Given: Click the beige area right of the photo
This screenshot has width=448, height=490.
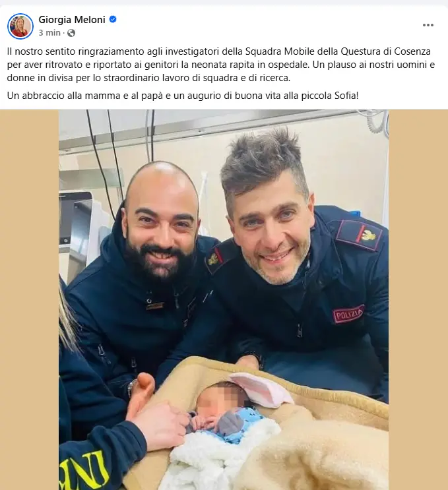Looking at the screenshot, I should click(x=418, y=299).
